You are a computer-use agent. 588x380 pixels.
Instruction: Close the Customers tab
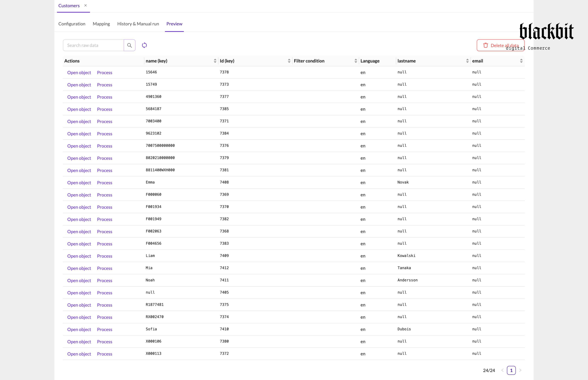click(86, 5)
